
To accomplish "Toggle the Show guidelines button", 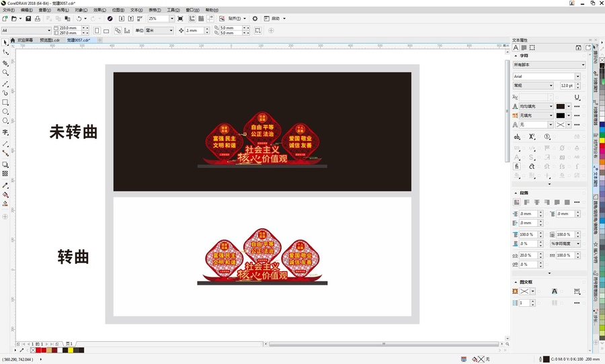I will point(210,19).
